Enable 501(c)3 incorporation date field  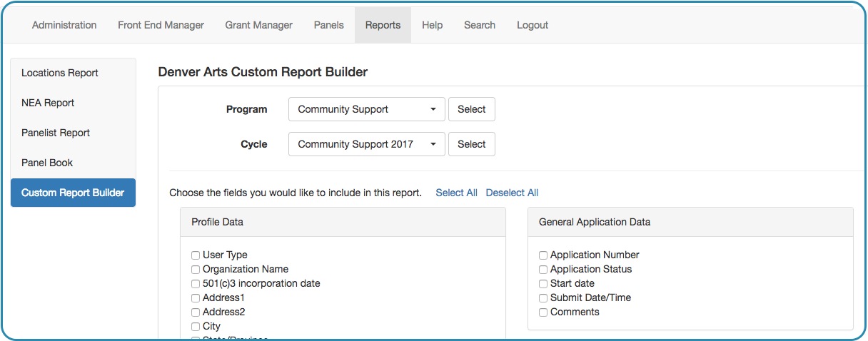tap(196, 284)
